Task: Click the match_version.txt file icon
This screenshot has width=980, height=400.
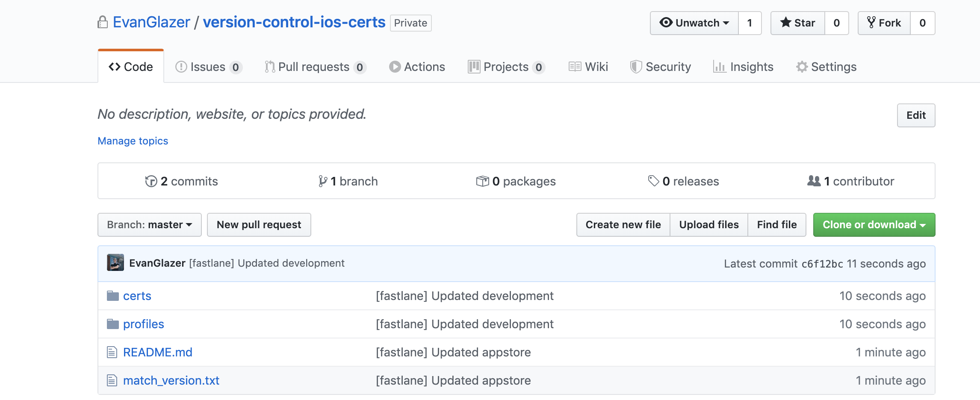Action: [x=112, y=380]
